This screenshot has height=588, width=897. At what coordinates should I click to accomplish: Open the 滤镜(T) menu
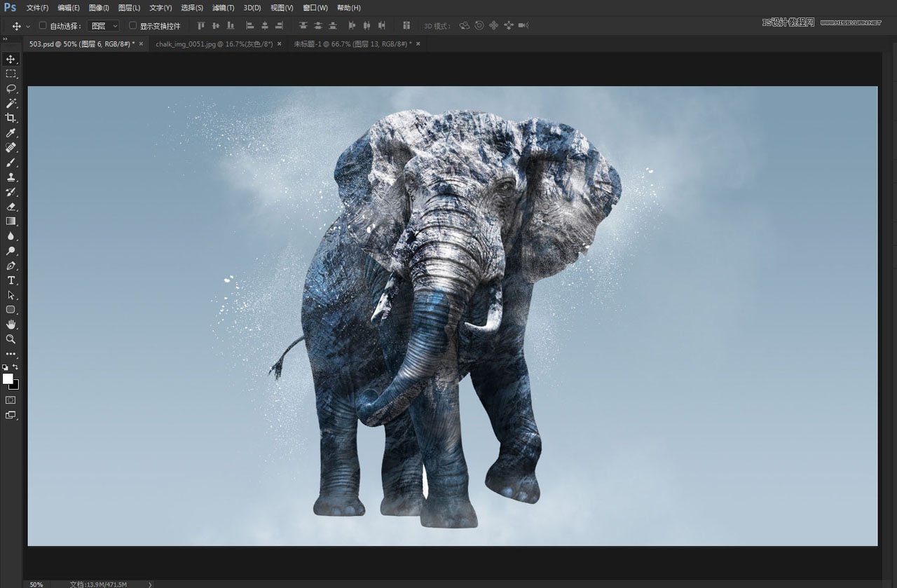point(223,8)
